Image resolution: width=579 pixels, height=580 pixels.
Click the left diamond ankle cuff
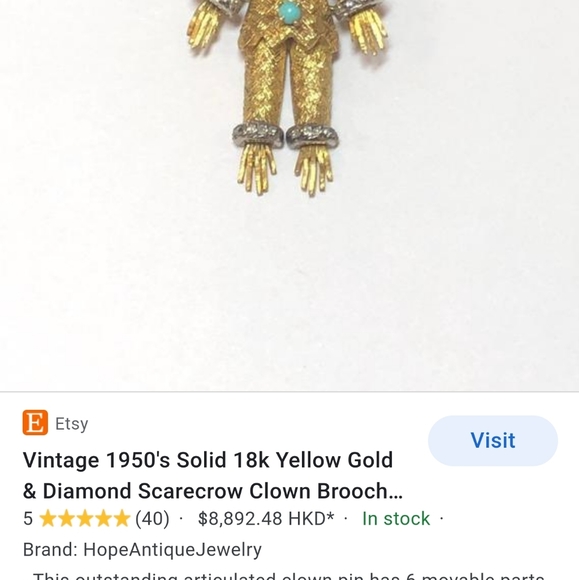[258, 135]
